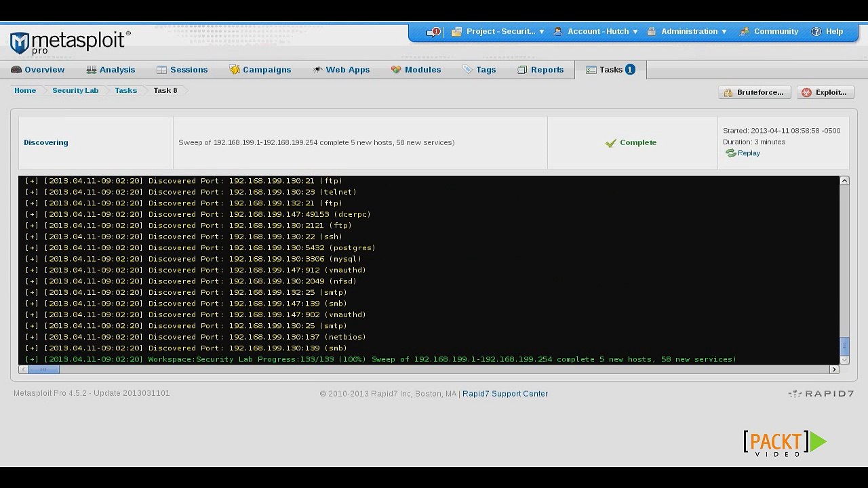Click the Discovering task label
868x488 pixels.
pyautogui.click(x=46, y=143)
